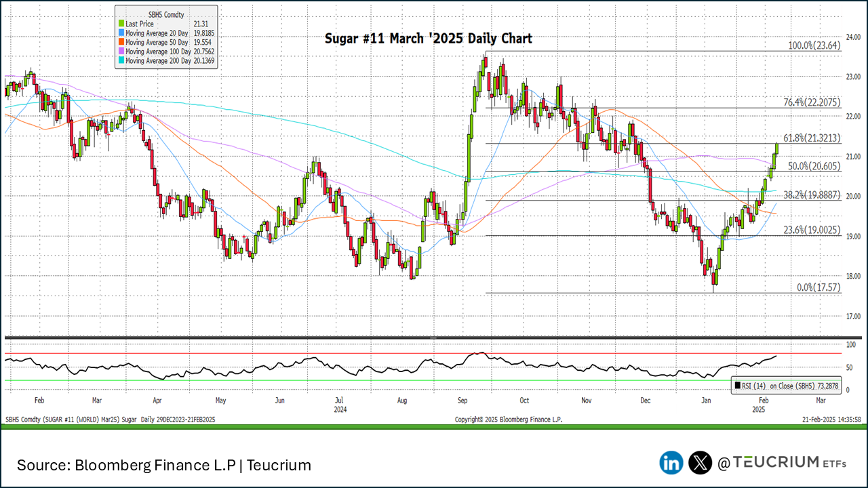Click the RSI axis label 50
The height and width of the screenshot is (488, 868).
click(848, 368)
